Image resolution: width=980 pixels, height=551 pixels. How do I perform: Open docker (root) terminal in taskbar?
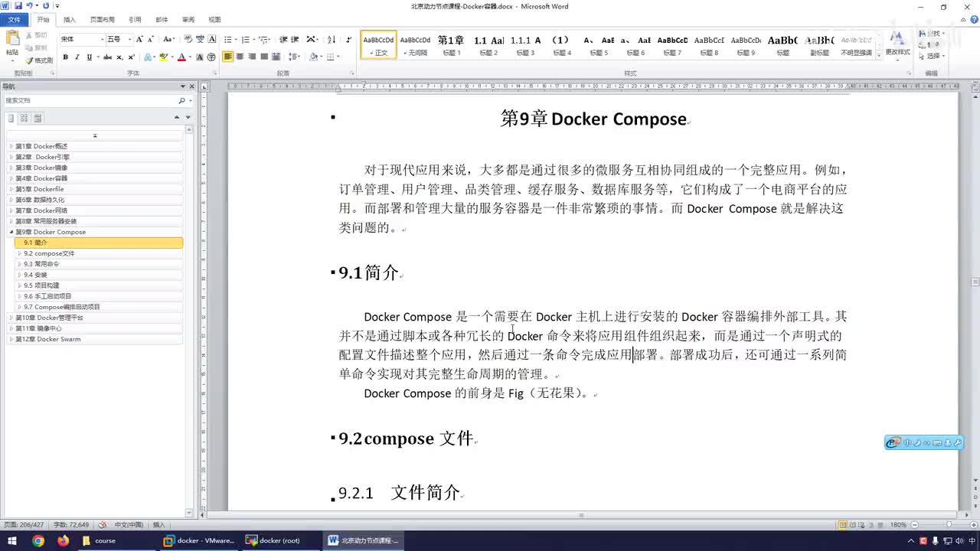279,540
